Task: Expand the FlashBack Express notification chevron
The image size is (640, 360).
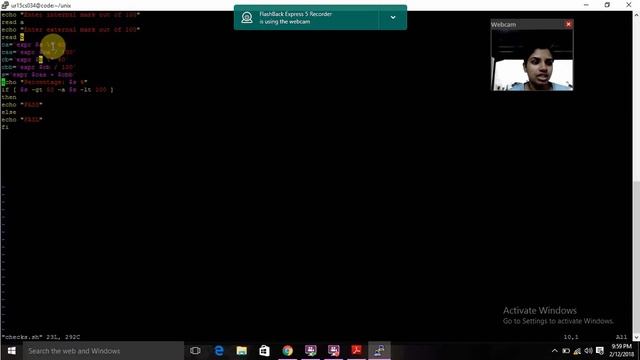Action: (x=393, y=18)
